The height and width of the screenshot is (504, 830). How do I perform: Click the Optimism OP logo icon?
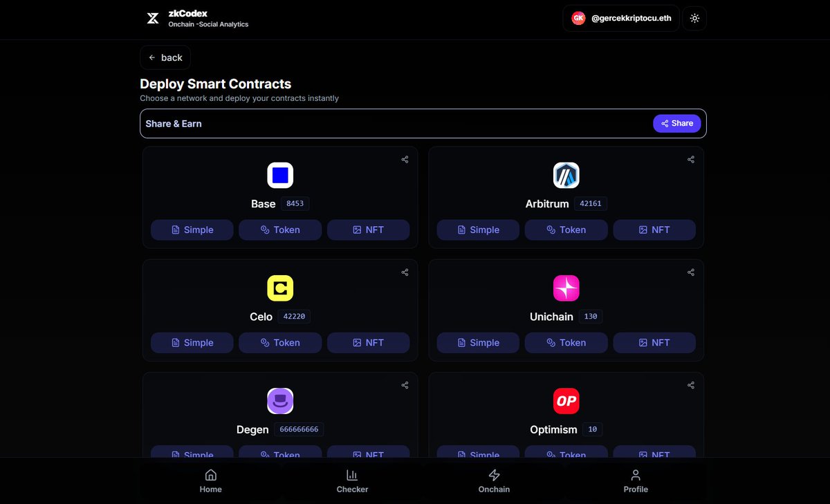(x=566, y=401)
